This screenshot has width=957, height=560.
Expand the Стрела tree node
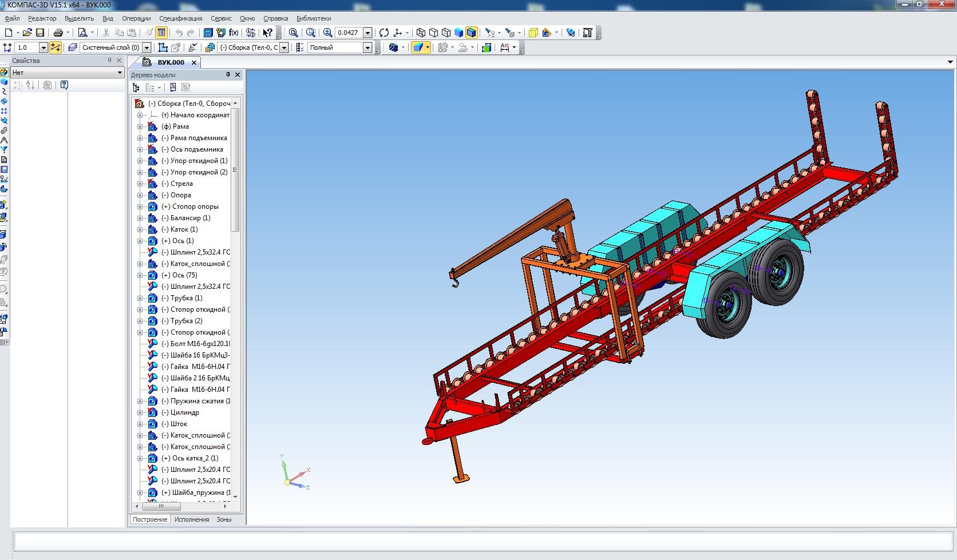tap(140, 184)
